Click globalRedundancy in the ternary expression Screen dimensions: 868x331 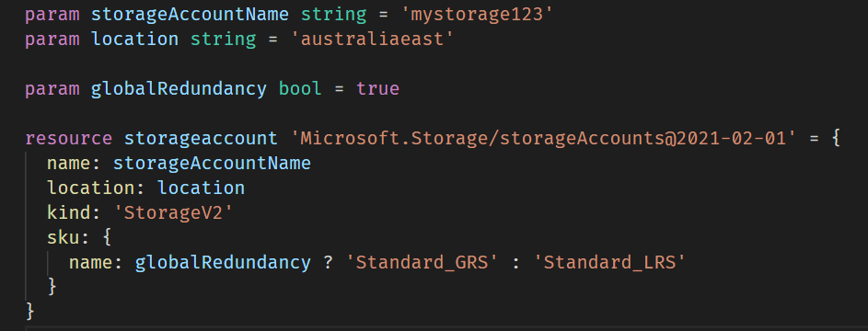click(x=223, y=262)
